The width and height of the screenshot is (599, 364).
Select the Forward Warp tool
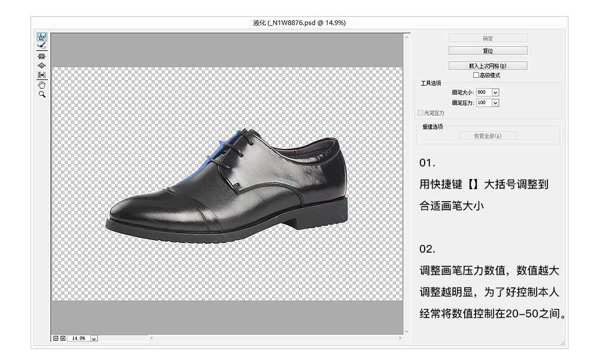click(41, 37)
